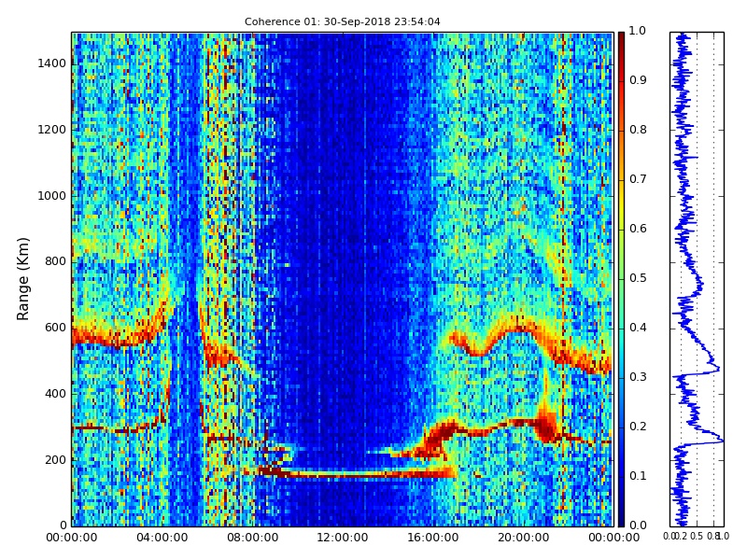Click the 0.5 tick label under the profile plot
The image size is (747, 560).
pyautogui.click(x=697, y=536)
